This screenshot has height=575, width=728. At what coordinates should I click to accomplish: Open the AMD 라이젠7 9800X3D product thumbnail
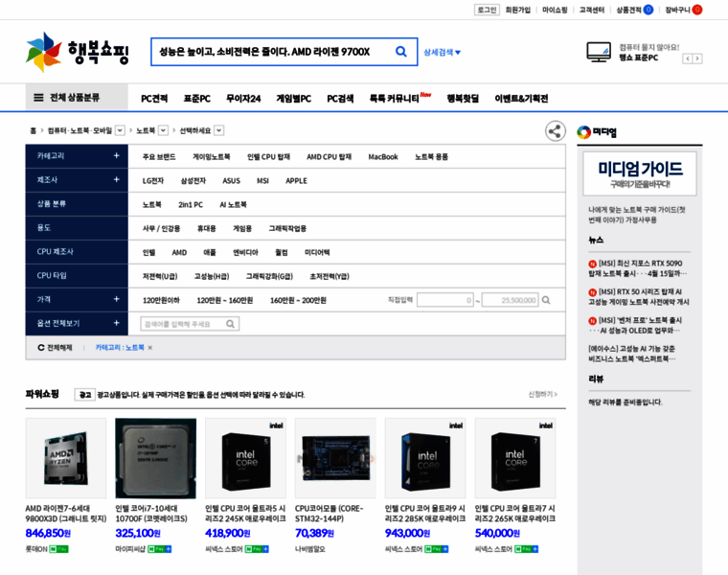click(66, 458)
